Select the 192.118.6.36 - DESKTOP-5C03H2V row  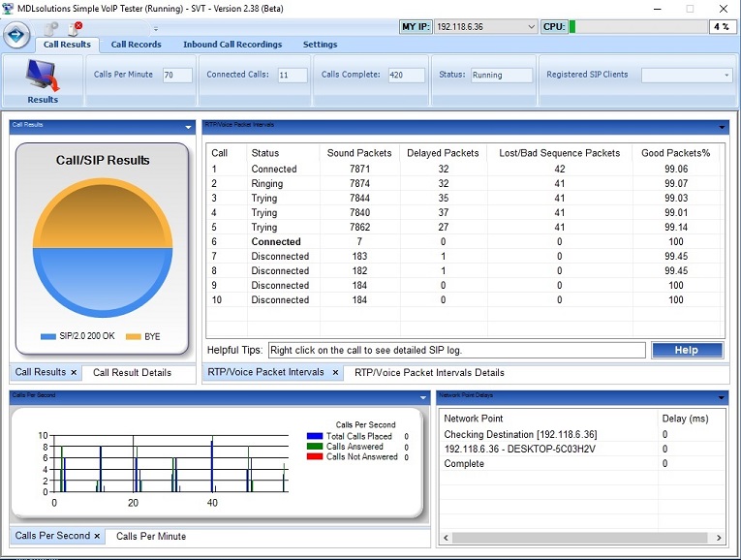pyautogui.click(x=582, y=449)
